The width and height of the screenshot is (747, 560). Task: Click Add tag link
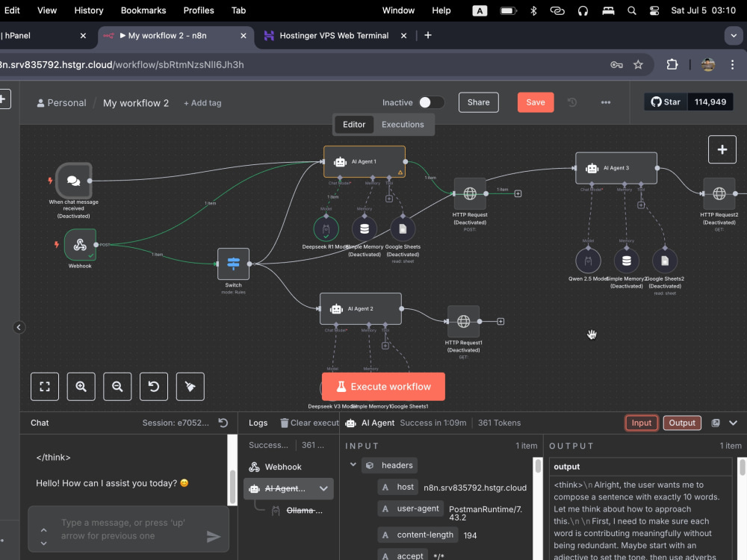point(202,103)
